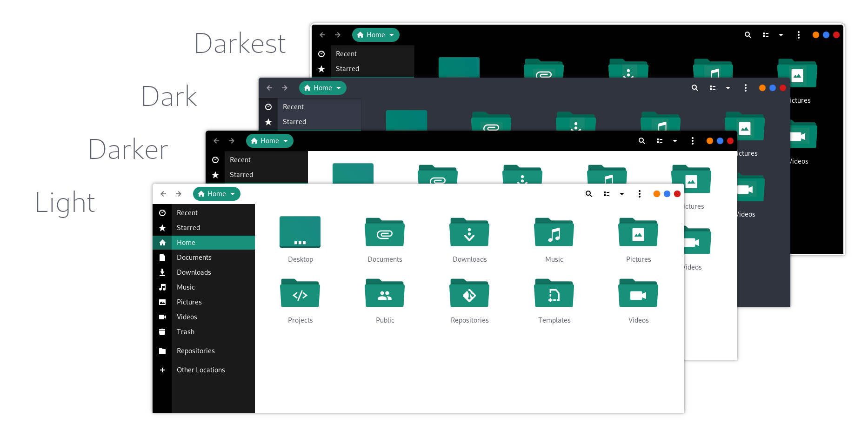This screenshot has width=868, height=436.
Task: Toggle list view icon in Light window
Action: pyautogui.click(x=607, y=194)
